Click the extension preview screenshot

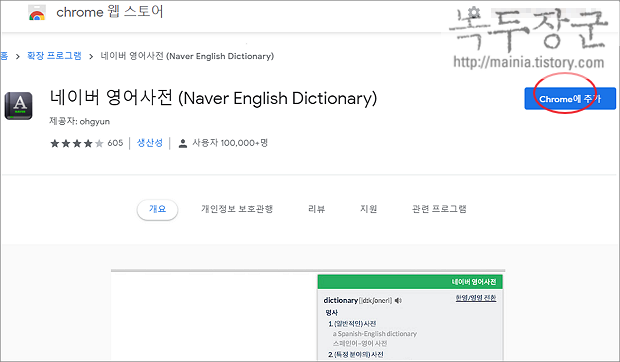coord(308,315)
